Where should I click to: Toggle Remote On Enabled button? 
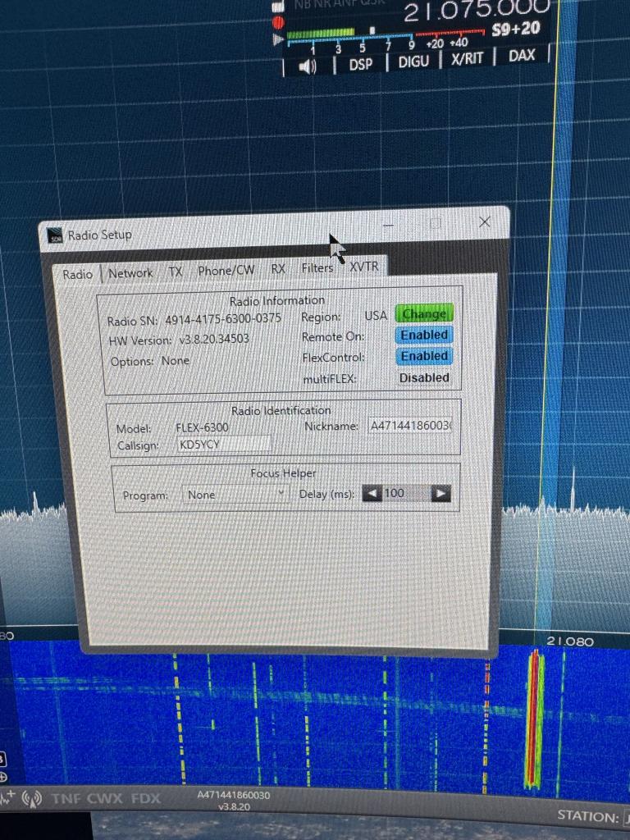[424, 335]
